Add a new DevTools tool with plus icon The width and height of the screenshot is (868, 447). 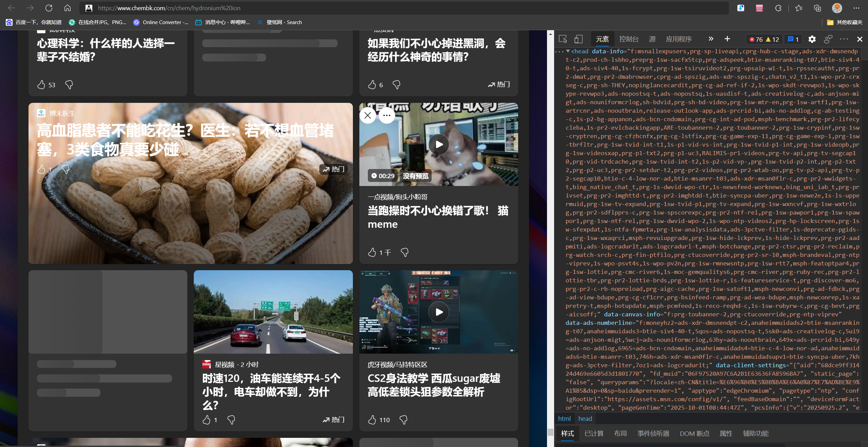(x=727, y=39)
